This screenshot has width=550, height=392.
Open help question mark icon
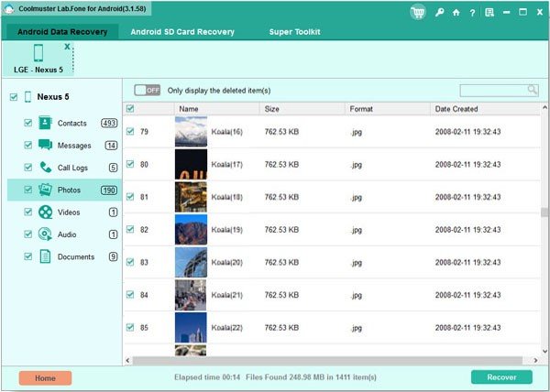[x=472, y=13]
